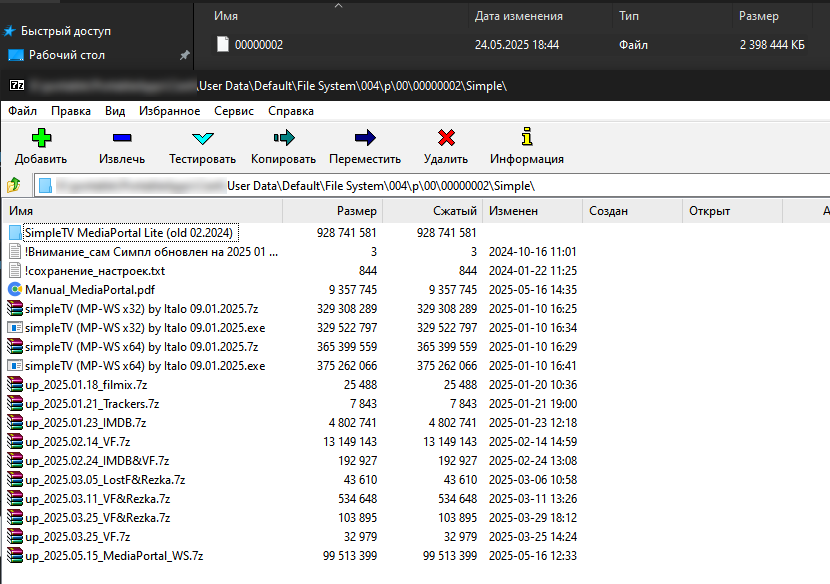This screenshot has height=584, width=830.
Task: Click the blue Extract (Извлечь) minus icon
Action: (122, 138)
